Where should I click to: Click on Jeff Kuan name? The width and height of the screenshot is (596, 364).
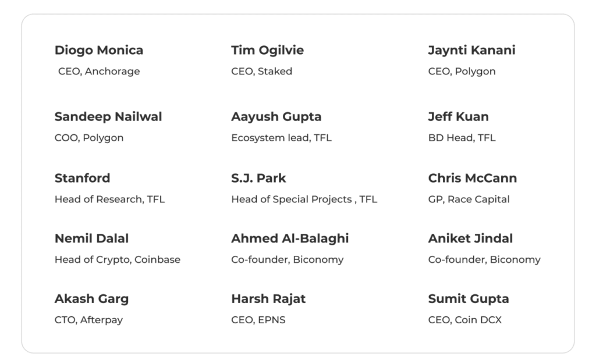(x=458, y=117)
